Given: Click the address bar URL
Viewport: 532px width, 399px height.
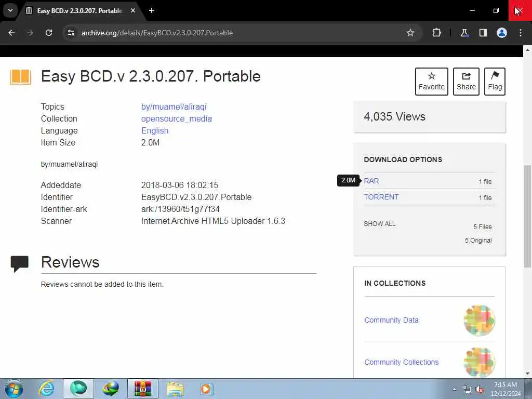Looking at the screenshot, I should pyautogui.click(x=157, y=33).
